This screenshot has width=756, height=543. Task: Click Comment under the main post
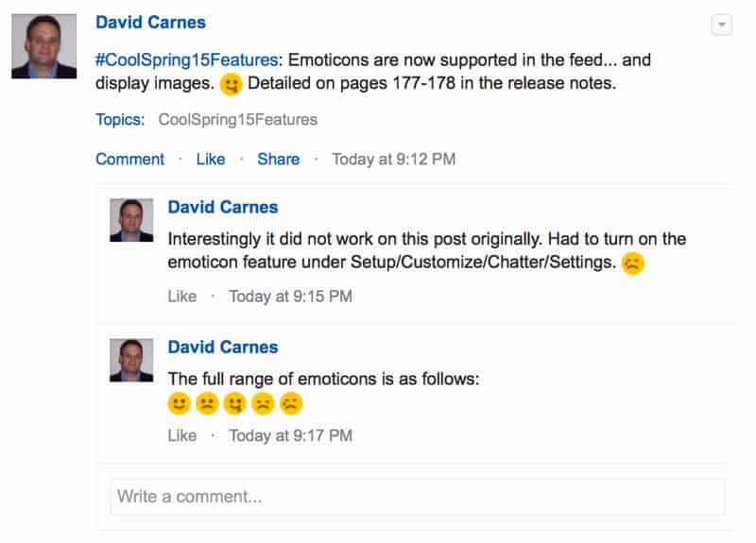click(x=130, y=159)
